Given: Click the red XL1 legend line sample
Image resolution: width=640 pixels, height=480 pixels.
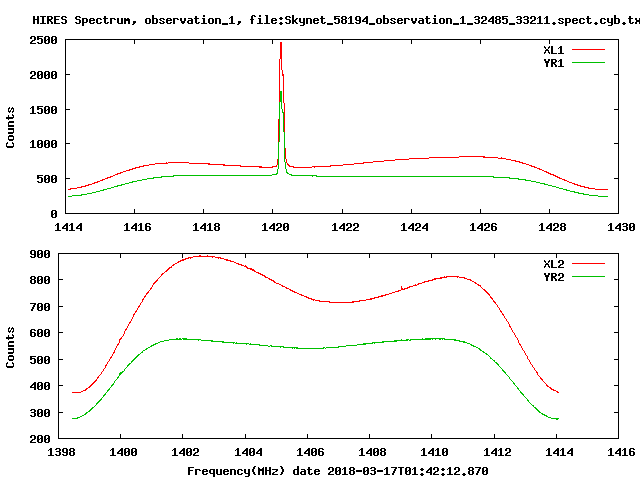Looking at the screenshot, I should [588, 50].
